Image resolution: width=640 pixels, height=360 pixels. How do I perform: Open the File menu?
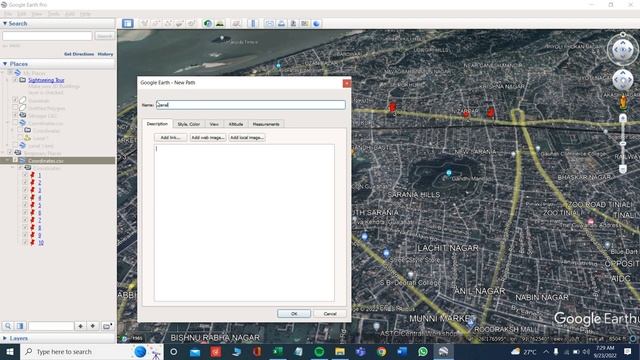8,14
